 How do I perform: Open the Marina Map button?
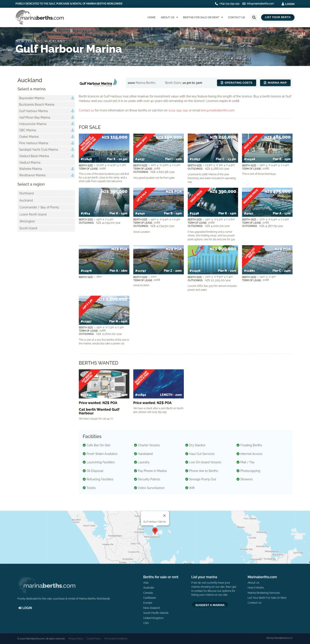tap(275, 83)
